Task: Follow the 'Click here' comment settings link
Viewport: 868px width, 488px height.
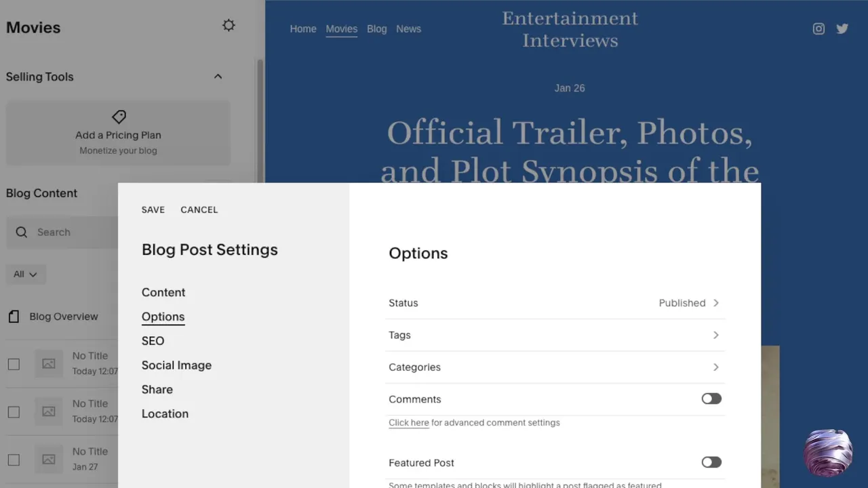Action: tap(408, 423)
